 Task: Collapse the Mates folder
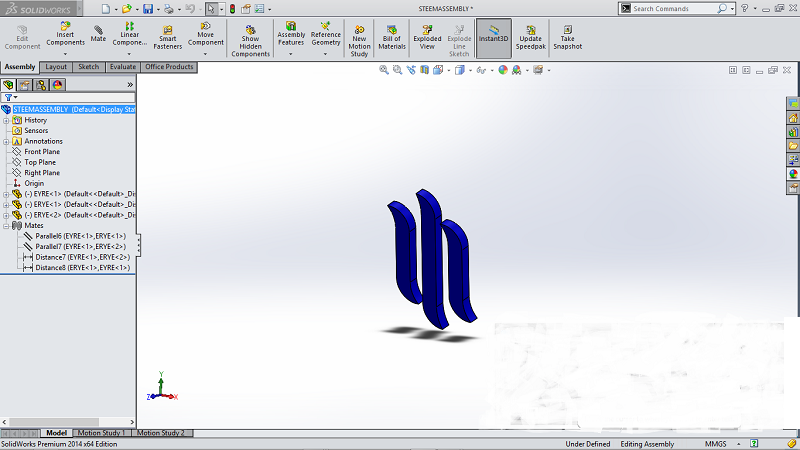(x=6, y=226)
